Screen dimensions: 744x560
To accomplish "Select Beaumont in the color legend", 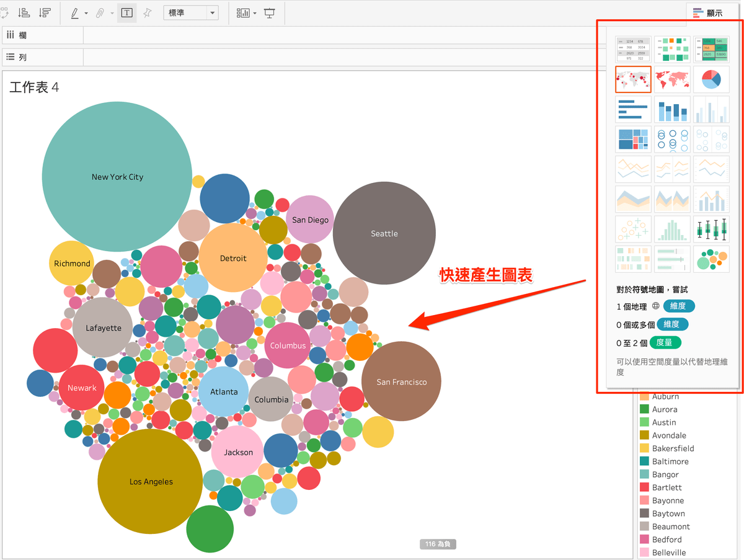I will (671, 527).
